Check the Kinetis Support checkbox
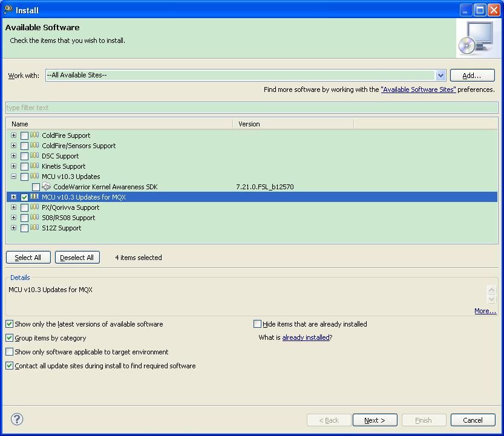 (x=24, y=166)
